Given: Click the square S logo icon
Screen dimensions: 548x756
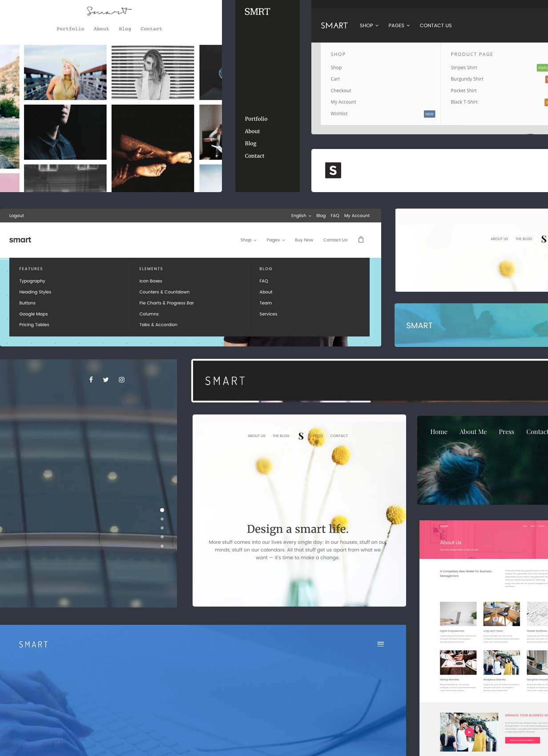Looking at the screenshot, I should coord(333,170).
